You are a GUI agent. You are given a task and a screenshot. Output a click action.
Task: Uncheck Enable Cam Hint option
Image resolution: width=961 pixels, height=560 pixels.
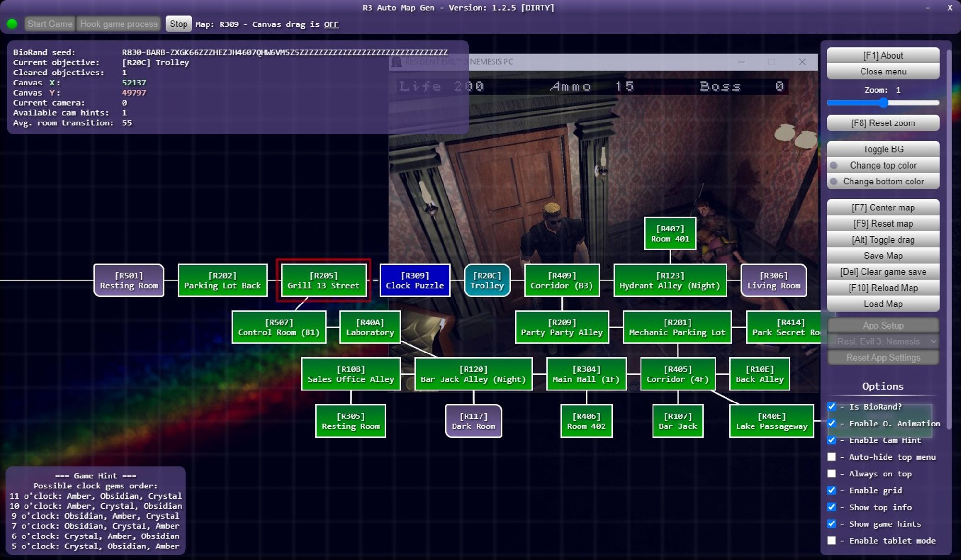(832, 440)
